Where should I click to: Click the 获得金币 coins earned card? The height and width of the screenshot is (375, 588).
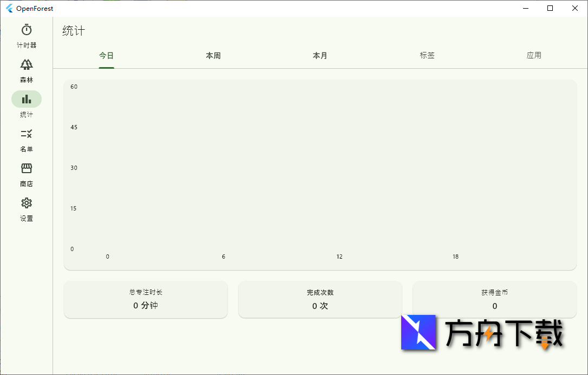coord(494,299)
